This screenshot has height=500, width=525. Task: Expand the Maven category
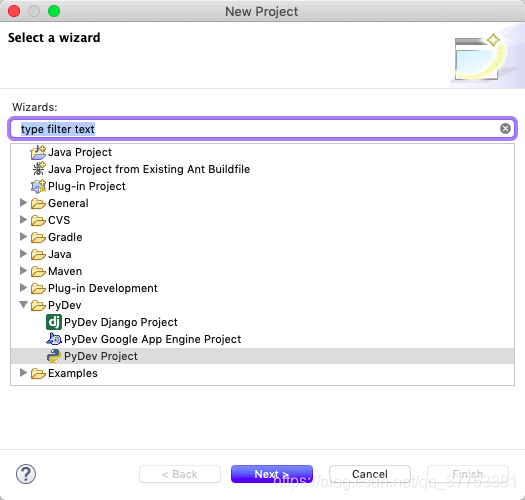23,271
